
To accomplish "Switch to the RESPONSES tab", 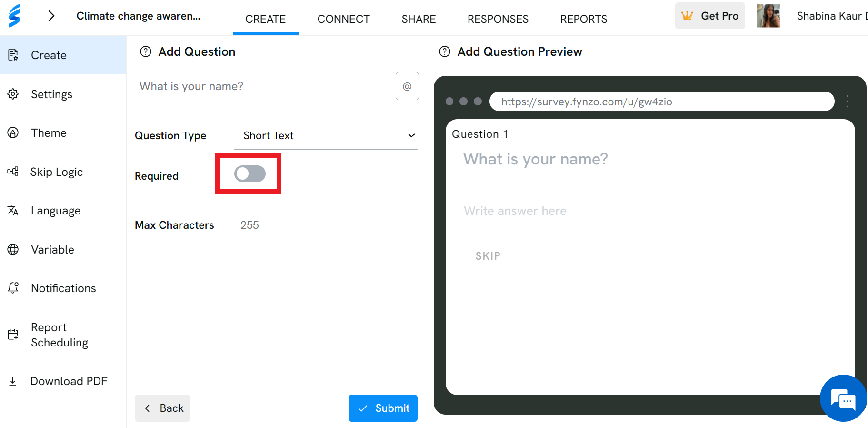I will coord(498,19).
